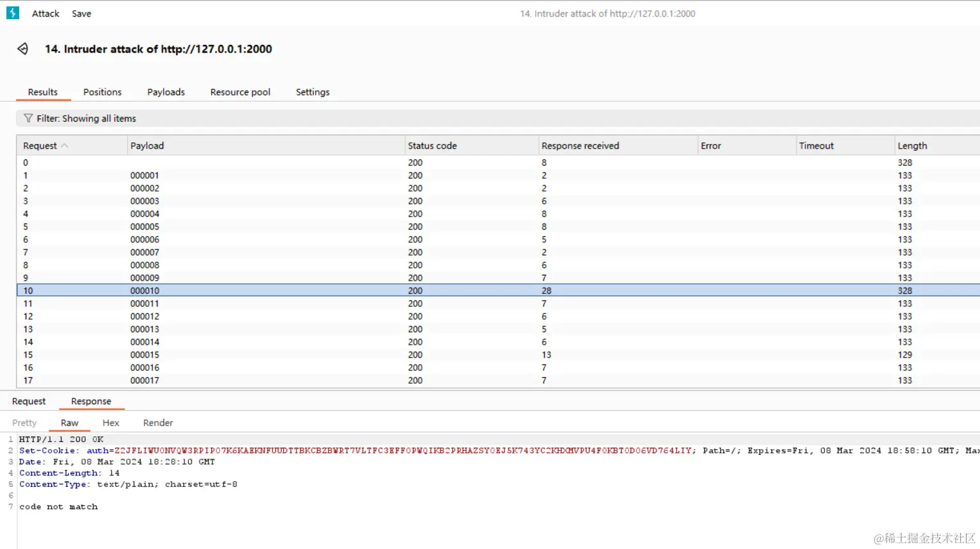Viewport: 980px width, 549px height.
Task: Choose the row with payload 000006
Action: [x=498, y=240]
